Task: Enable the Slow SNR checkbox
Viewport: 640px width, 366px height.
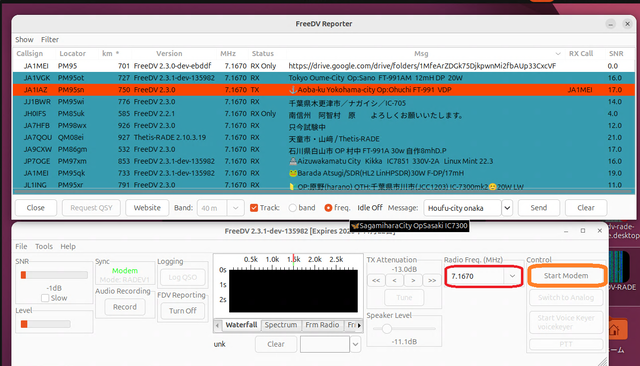Action: point(45,298)
